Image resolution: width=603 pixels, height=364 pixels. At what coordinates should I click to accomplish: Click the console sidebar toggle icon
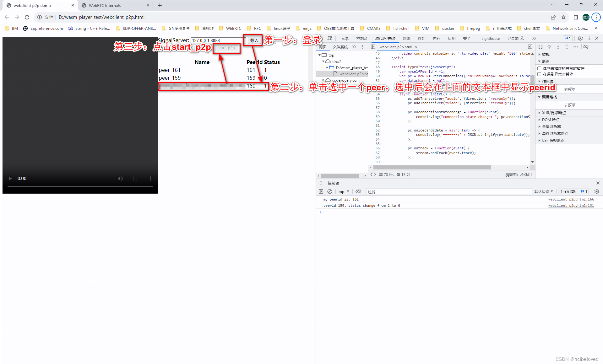(321, 191)
